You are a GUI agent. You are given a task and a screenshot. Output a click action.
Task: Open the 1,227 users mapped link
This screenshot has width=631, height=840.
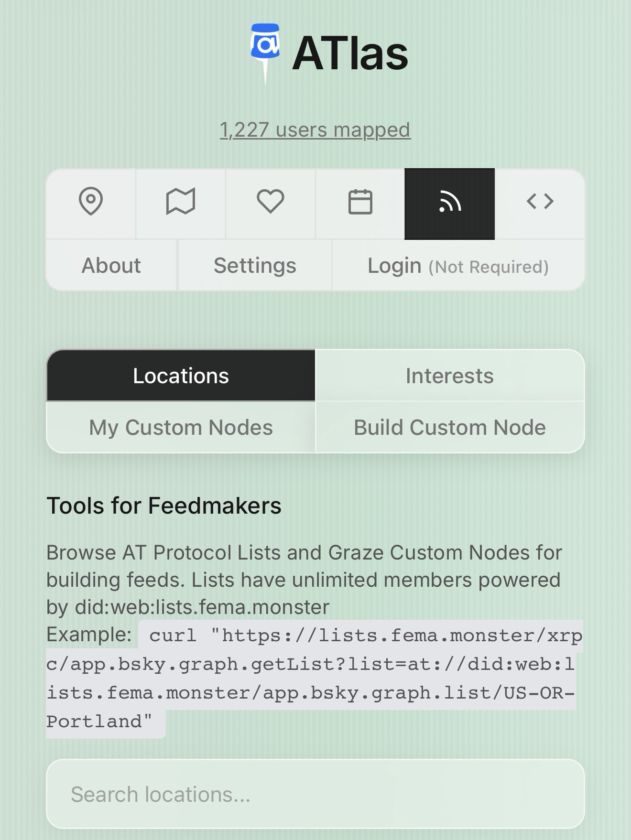315,130
